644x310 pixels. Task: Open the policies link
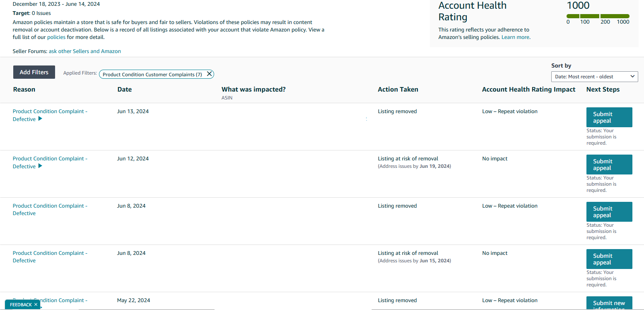tap(56, 37)
